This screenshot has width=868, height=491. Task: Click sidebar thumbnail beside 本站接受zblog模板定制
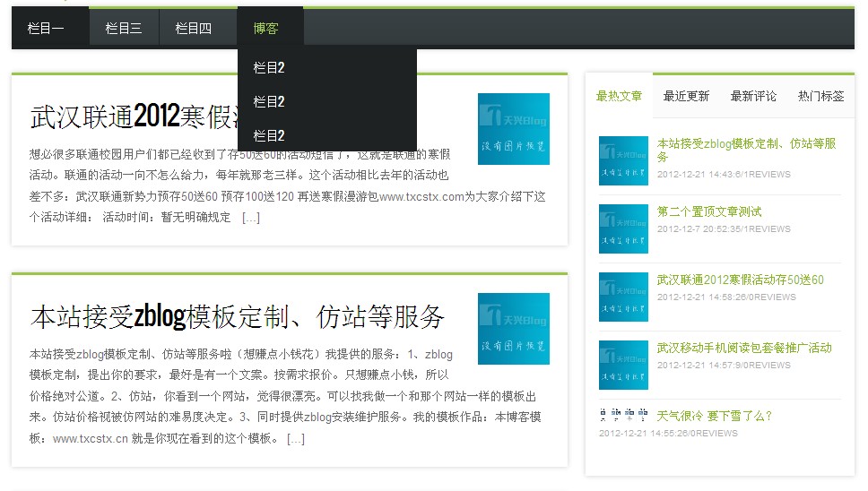pos(623,160)
